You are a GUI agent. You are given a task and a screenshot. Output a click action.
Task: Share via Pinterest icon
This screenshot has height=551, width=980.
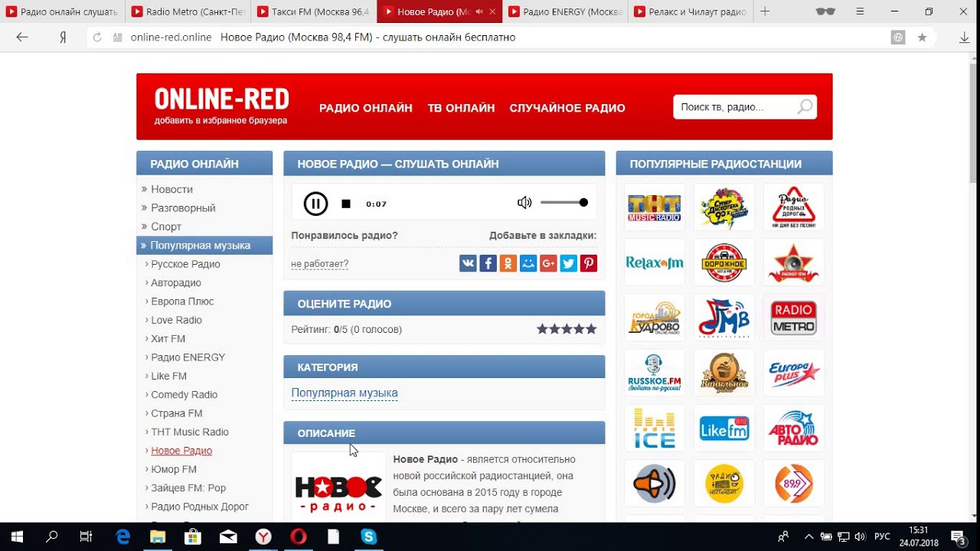click(588, 263)
